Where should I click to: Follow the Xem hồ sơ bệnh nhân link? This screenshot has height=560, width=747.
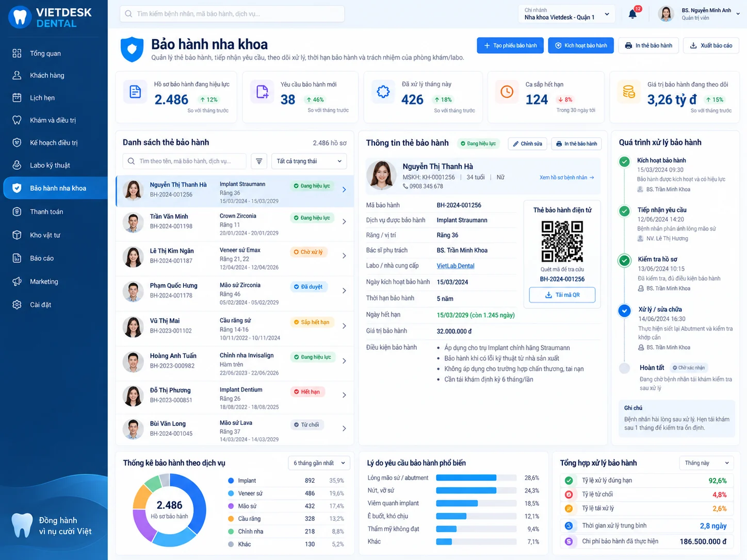567,177
